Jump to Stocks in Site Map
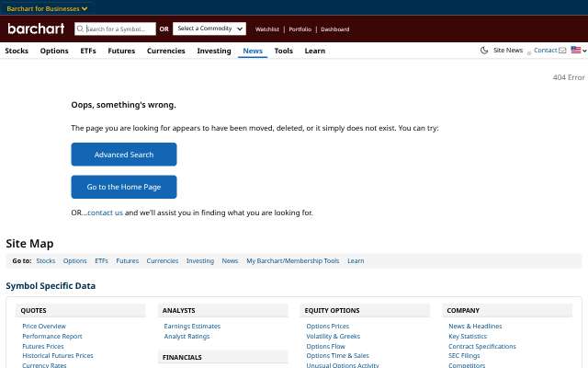Viewport: 588px width, 368px height. tap(46, 261)
